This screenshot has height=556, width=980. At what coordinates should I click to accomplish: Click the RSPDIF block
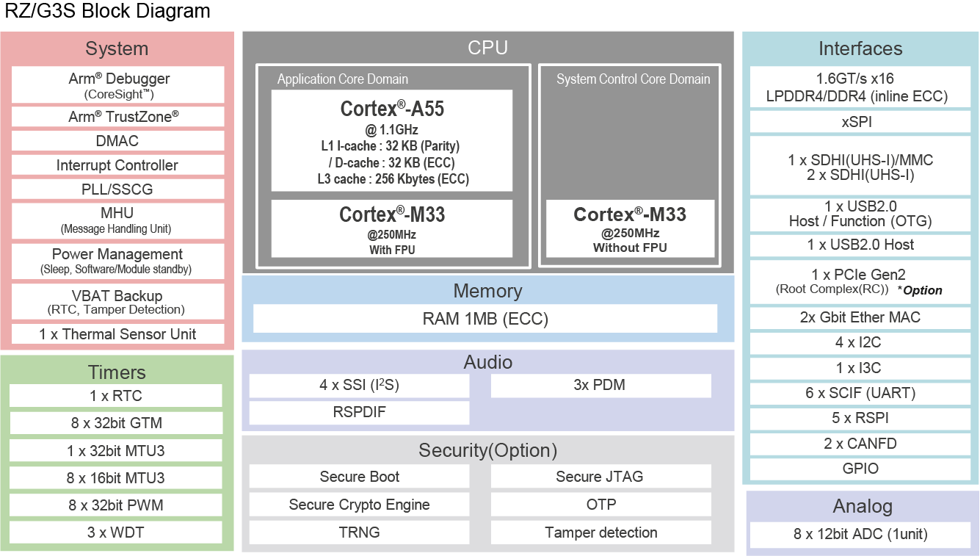[x=359, y=413]
